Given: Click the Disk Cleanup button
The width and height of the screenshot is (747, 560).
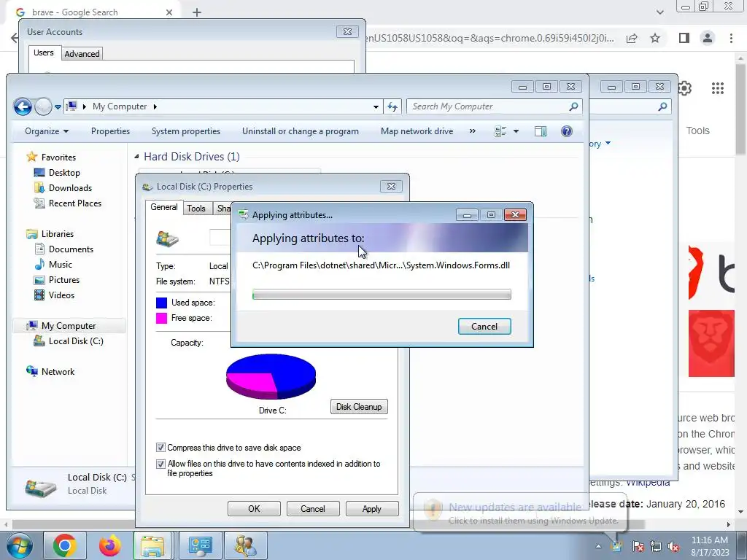Looking at the screenshot, I should point(359,407).
